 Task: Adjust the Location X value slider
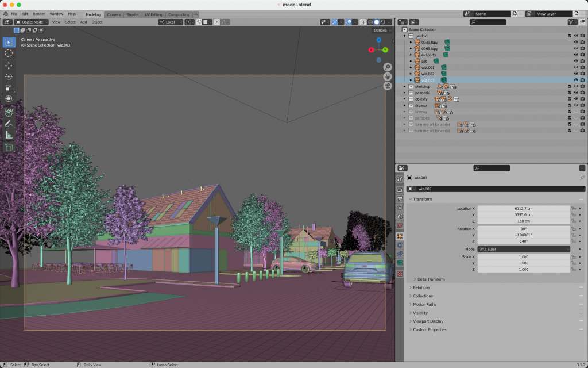click(x=523, y=208)
